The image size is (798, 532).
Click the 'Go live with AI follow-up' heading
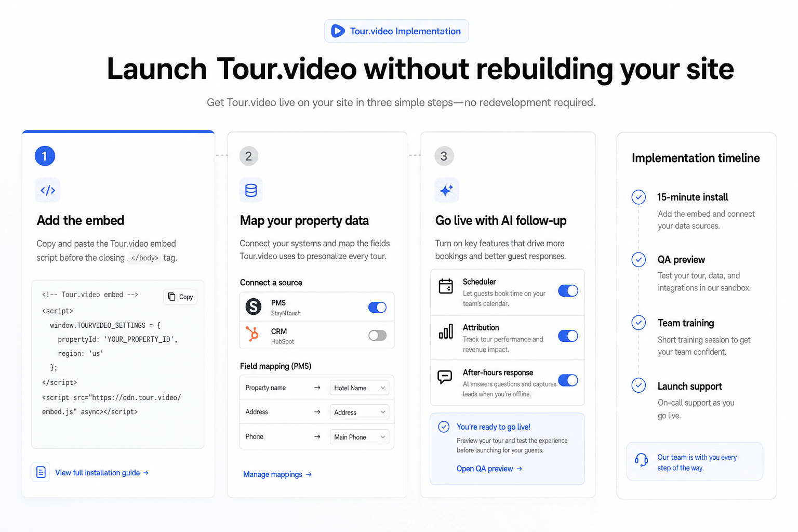click(x=501, y=221)
